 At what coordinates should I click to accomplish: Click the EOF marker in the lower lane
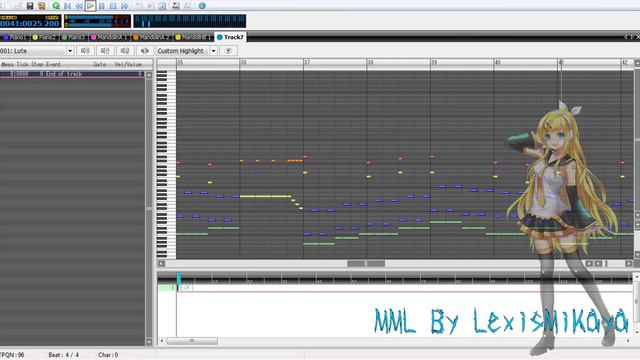click(x=184, y=288)
